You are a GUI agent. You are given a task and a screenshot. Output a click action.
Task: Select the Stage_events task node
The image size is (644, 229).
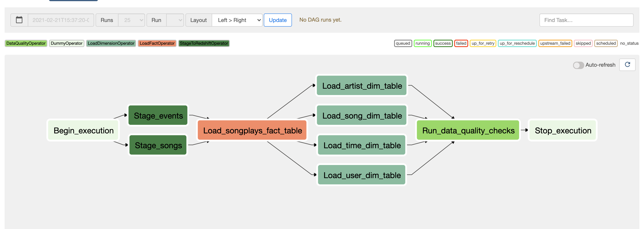158,115
